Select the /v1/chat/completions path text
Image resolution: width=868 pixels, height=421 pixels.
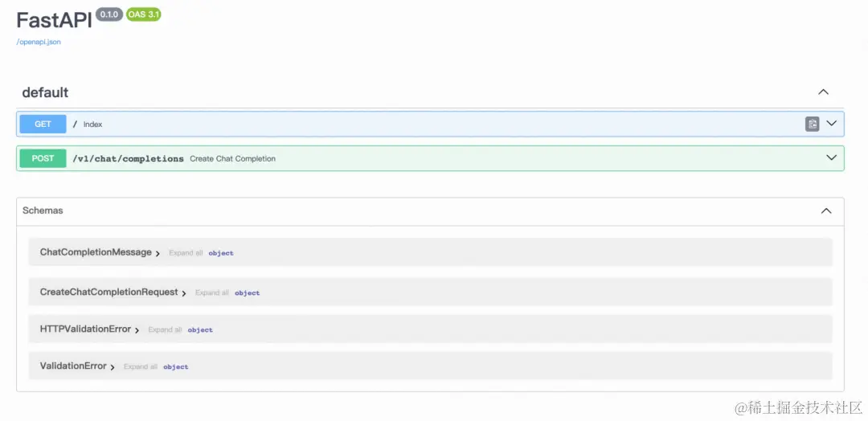coord(128,159)
